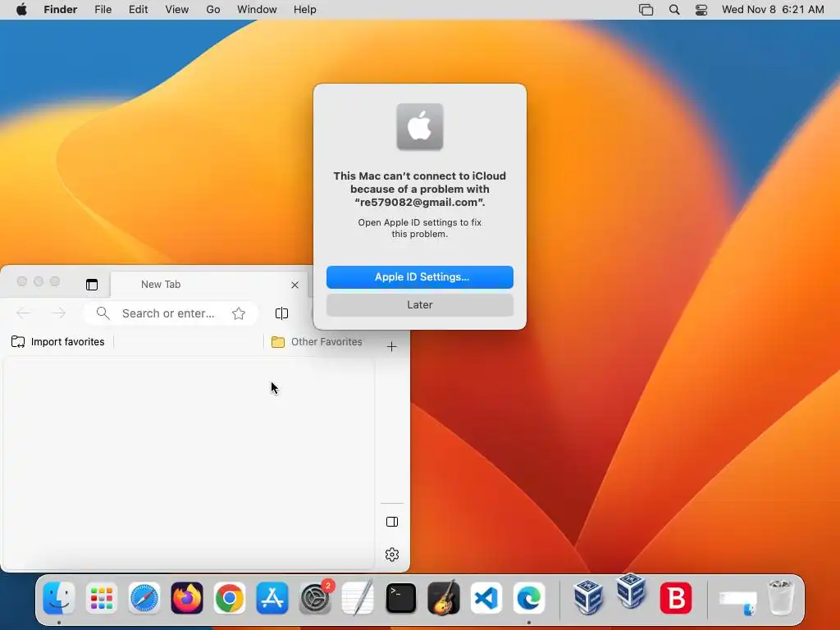This screenshot has width=840, height=630.
Task: Open the File menu
Action: click(103, 10)
